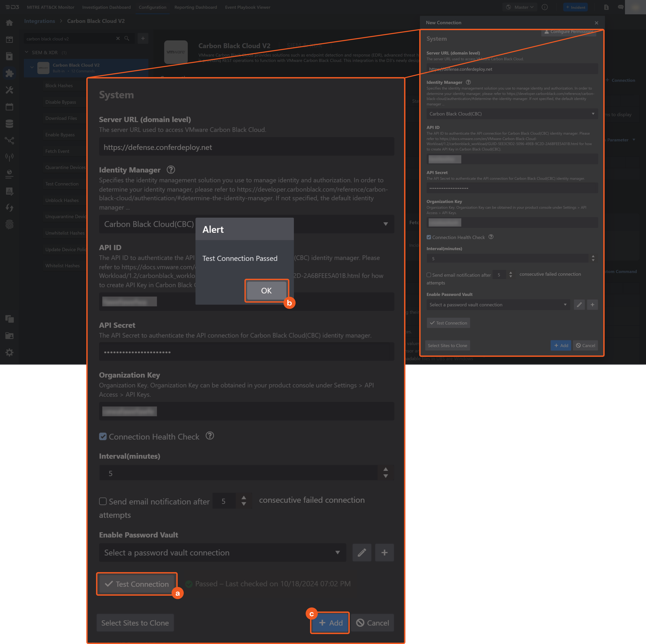Click the fingerprint icon in left sidebar
646x644 pixels.
pyautogui.click(x=9, y=225)
